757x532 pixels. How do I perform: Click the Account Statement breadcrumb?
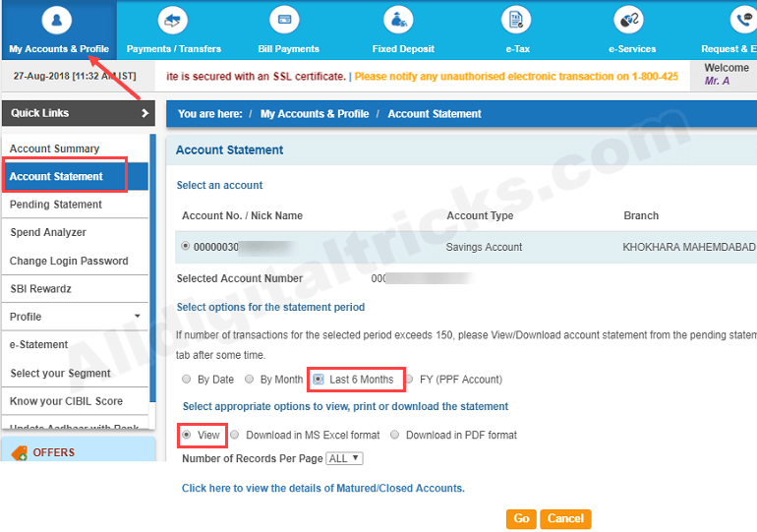coord(435,114)
